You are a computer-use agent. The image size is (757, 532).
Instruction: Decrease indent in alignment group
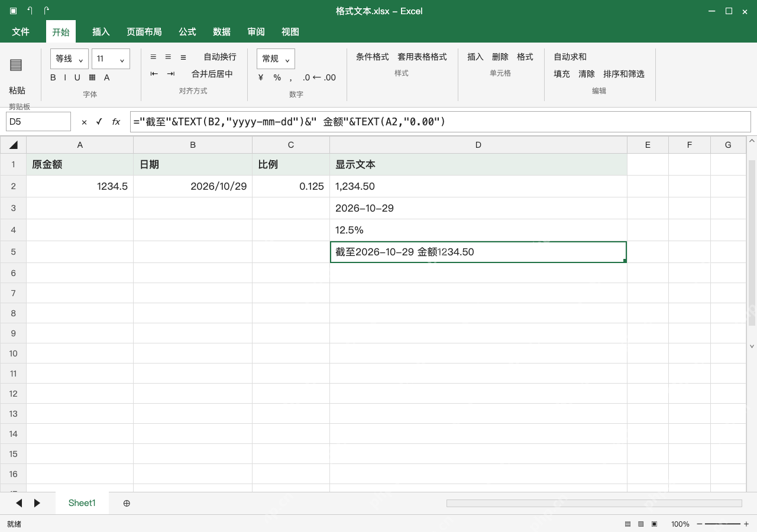[154, 74]
